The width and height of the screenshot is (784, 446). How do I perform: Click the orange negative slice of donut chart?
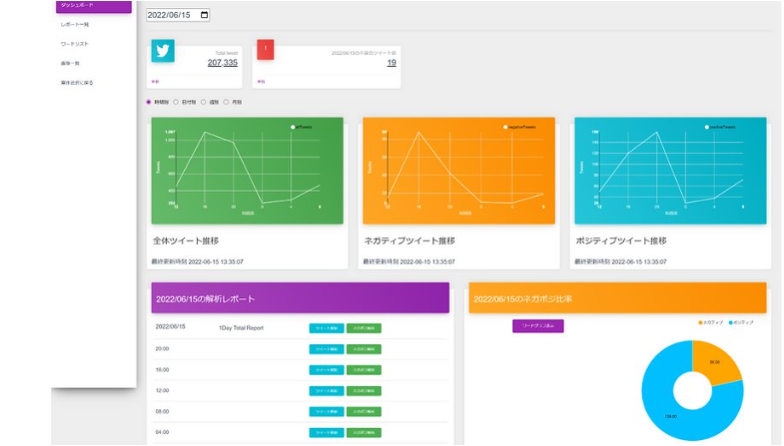tap(715, 364)
